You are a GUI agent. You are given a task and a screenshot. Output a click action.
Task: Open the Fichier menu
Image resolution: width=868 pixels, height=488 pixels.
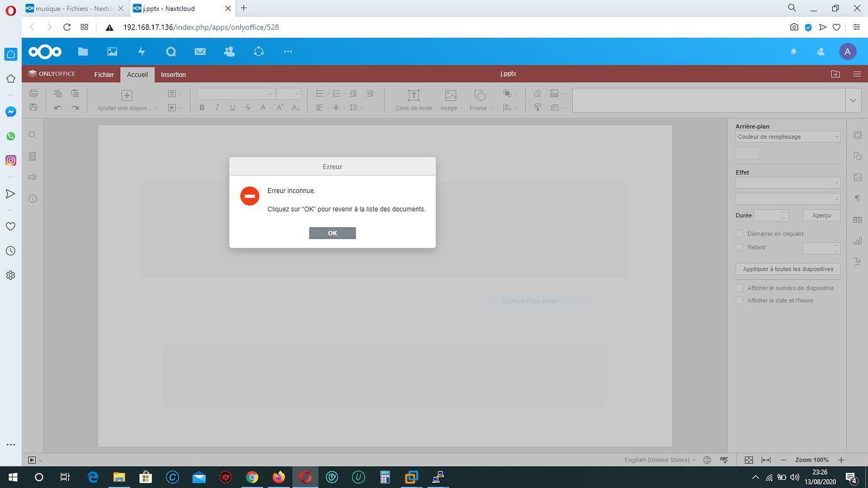(104, 74)
